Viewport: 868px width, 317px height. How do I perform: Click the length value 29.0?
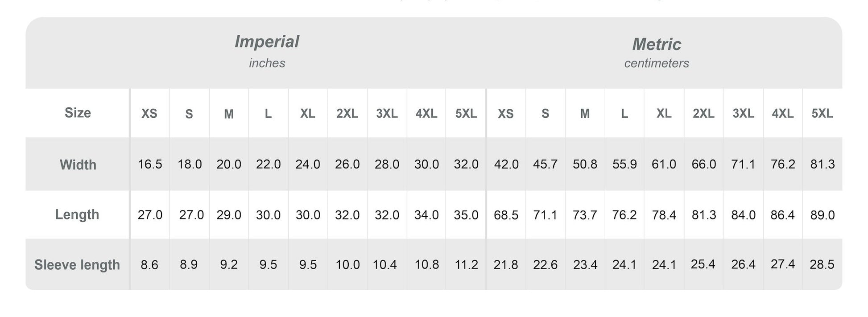pos(229,215)
